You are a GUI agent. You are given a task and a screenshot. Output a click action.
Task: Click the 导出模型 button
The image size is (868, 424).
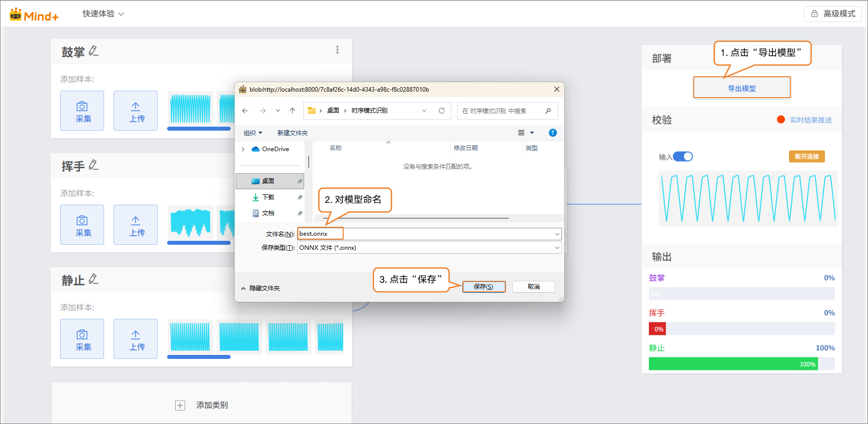coord(741,88)
